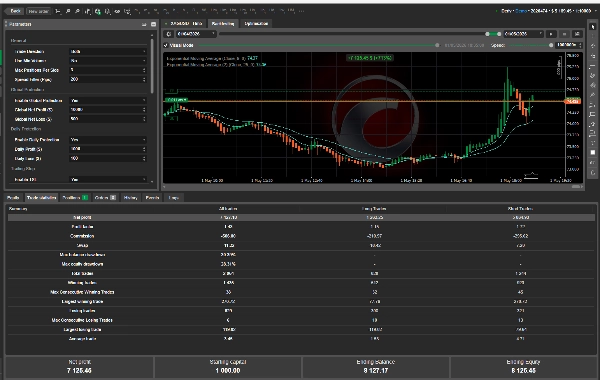This screenshot has width=600, height=380.
Task: Open the Use Martingale dropdown
Action: coord(108,60)
